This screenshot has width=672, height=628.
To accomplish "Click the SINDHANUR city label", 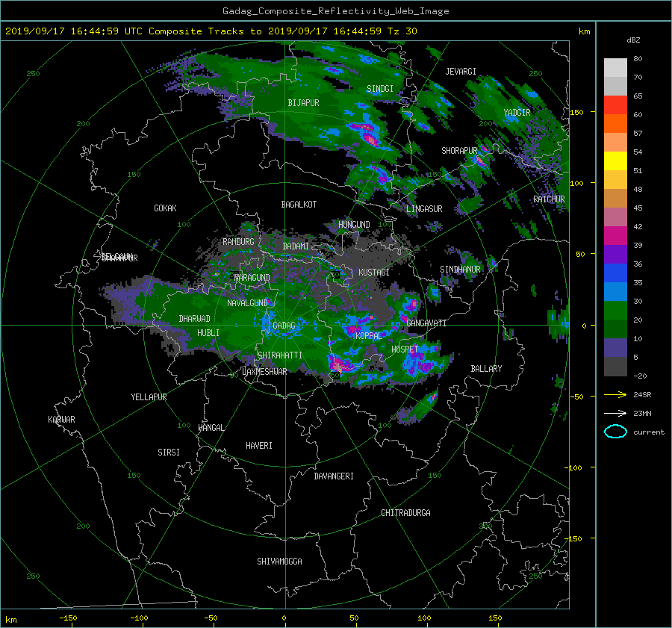I will 460,270.
